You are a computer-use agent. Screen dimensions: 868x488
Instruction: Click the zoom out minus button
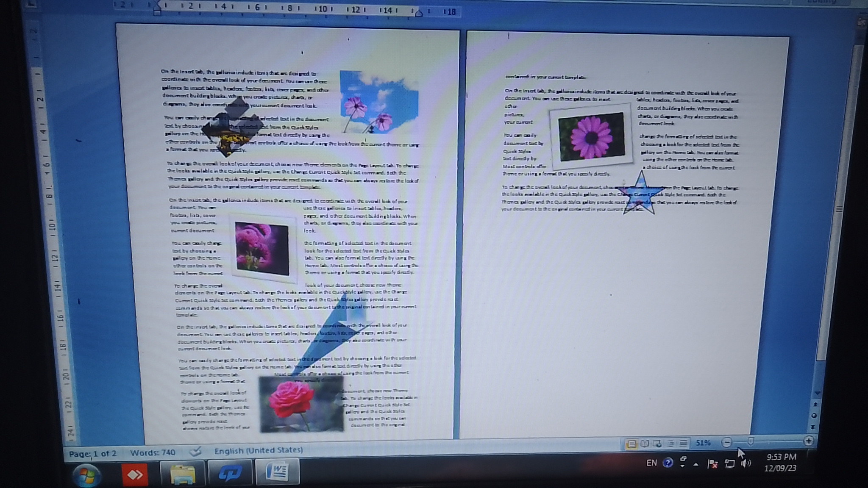(726, 443)
